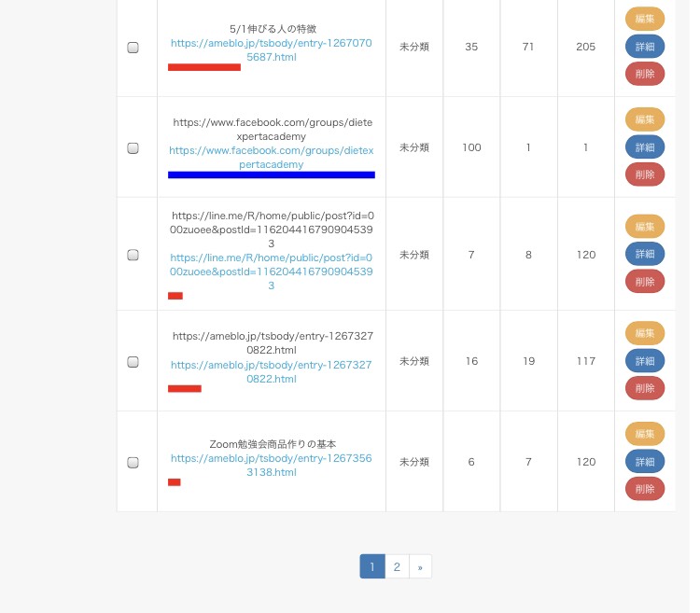
Task: Open blue facebook dietexpertacademy link
Action: 272,158
